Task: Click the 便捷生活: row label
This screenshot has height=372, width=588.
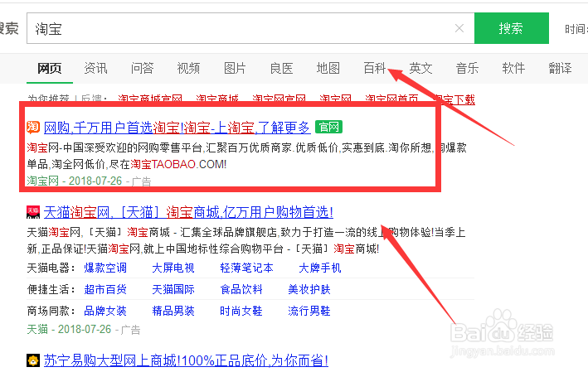Action: (x=51, y=289)
